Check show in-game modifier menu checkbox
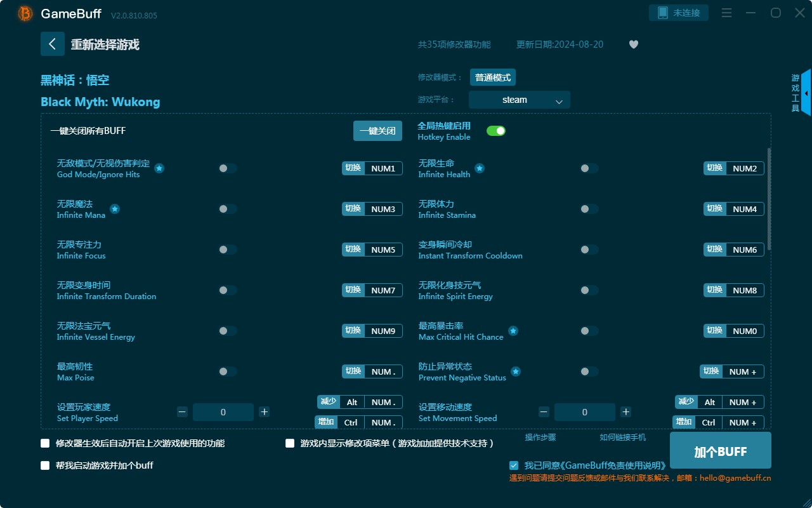 point(290,443)
